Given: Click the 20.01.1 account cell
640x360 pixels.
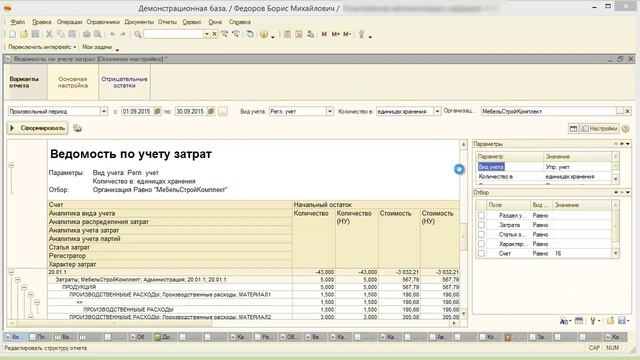Looking at the screenshot, I should point(169,272).
